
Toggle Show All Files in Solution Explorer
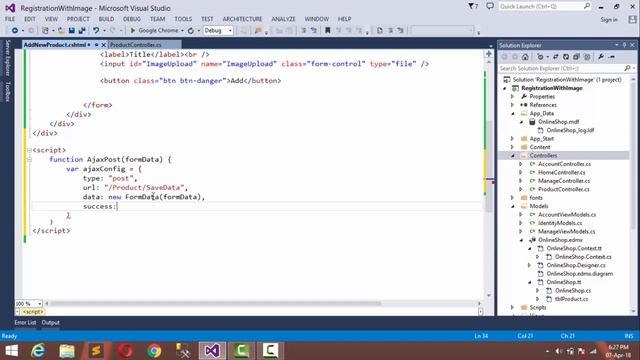tap(587, 57)
